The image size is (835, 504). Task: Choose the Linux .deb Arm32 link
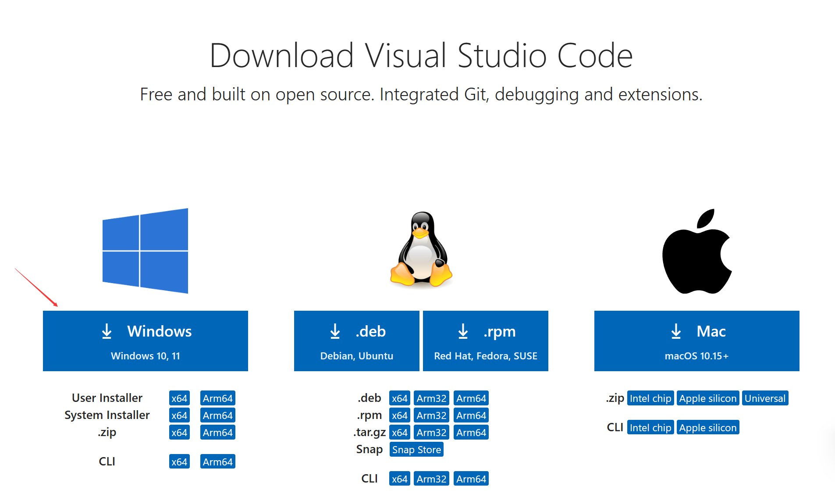(432, 398)
